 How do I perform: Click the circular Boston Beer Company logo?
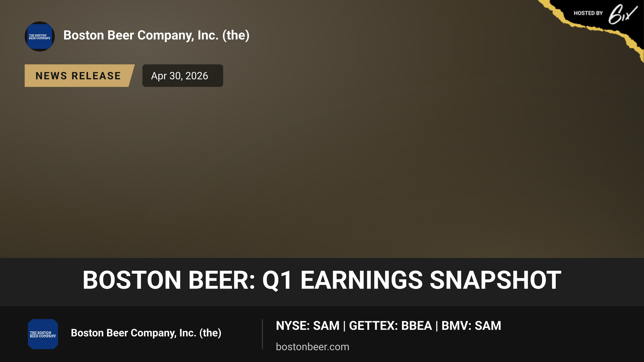click(x=40, y=36)
